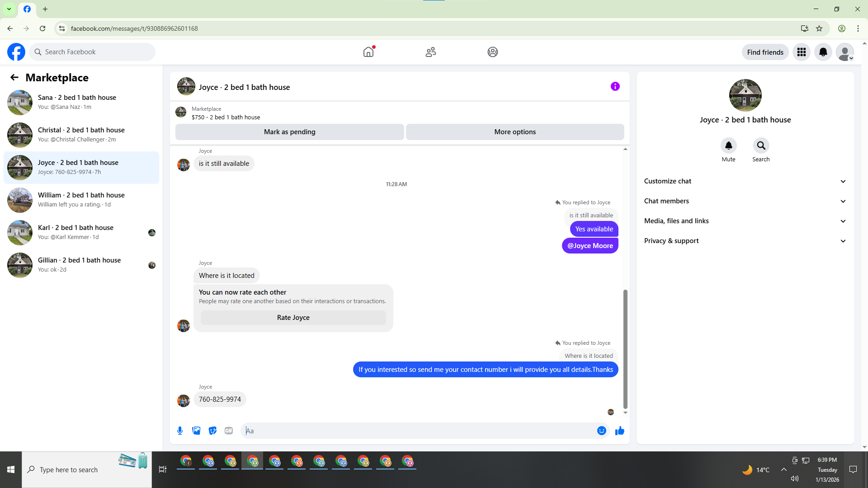Image resolution: width=868 pixels, height=488 pixels.
Task: Click the Mark as pending button
Action: 289,132
